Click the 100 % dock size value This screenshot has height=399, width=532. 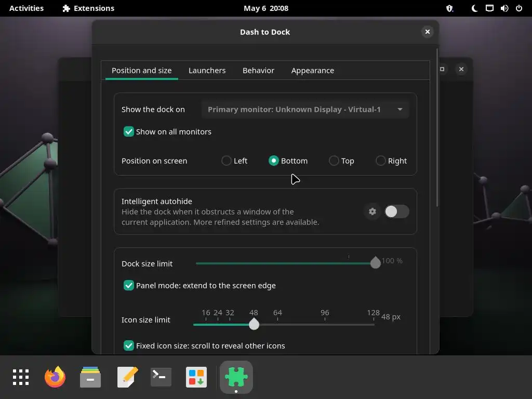(x=392, y=261)
